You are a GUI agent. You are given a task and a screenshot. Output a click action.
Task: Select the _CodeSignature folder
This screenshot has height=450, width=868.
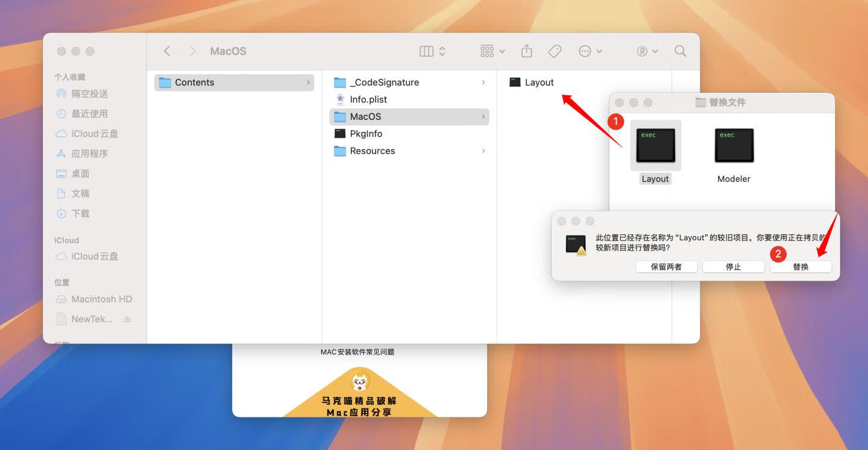409,83
